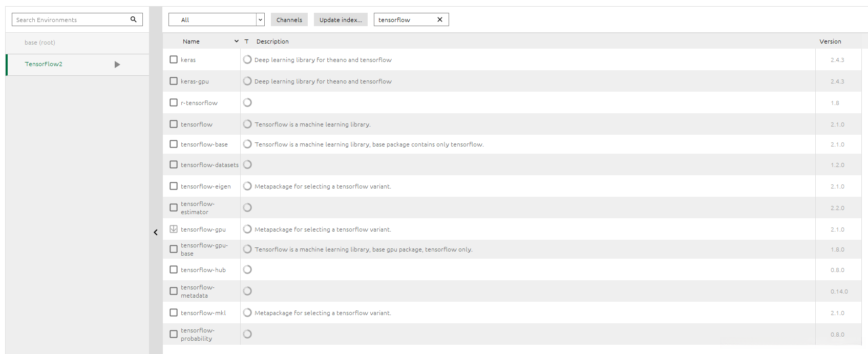Click the type icon for tensorflow-datasets

247,164
